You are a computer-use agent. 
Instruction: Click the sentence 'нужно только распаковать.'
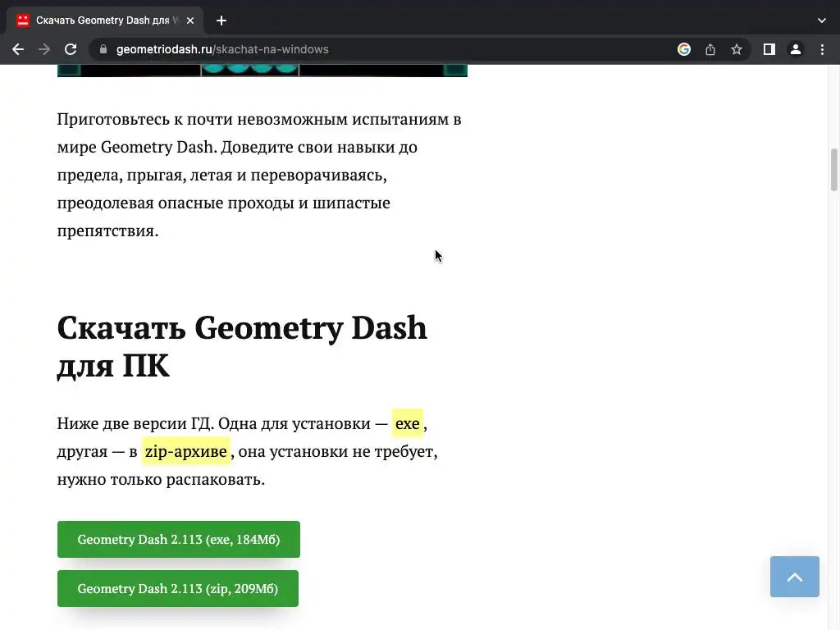tap(162, 479)
